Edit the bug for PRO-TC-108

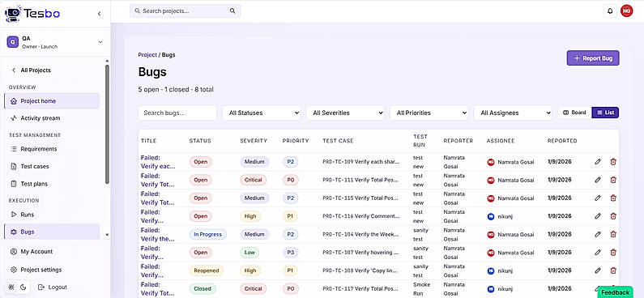coord(598,270)
